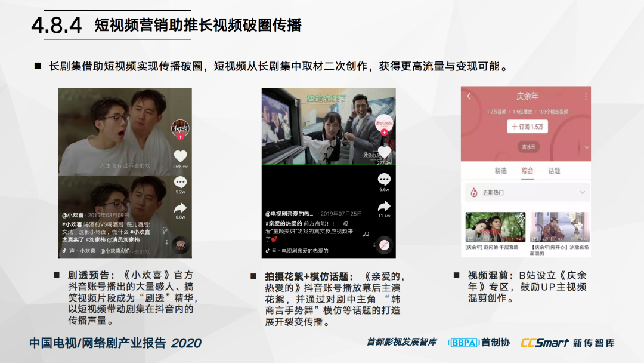Viewport: 644px width, 363px height.
Task: Tap the 小欢喜 account avatar
Action: pos(180,127)
